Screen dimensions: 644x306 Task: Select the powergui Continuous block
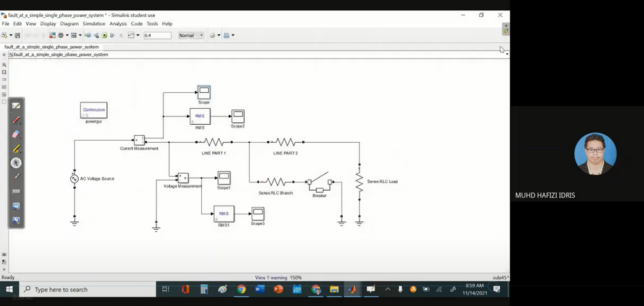point(94,110)
